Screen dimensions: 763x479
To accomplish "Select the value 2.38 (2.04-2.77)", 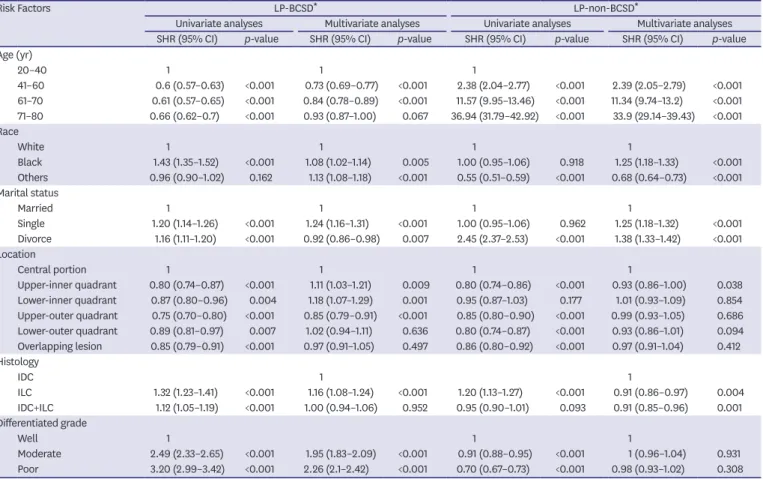I will 493,86.
